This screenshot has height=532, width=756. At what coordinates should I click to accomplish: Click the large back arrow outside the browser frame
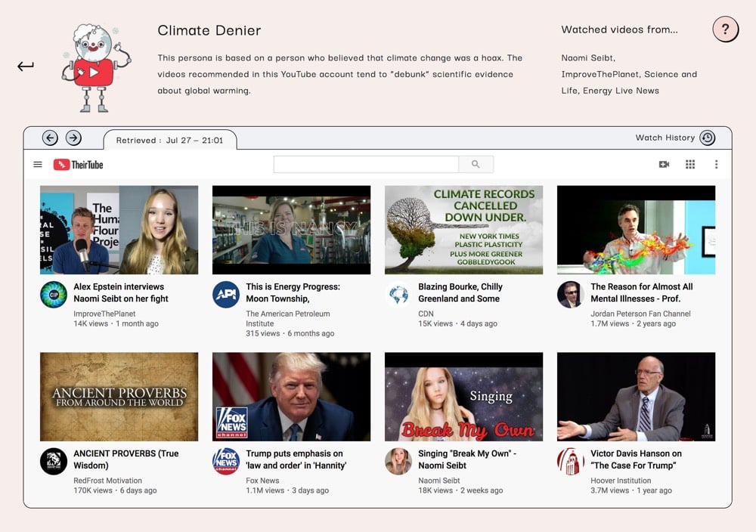25,66
